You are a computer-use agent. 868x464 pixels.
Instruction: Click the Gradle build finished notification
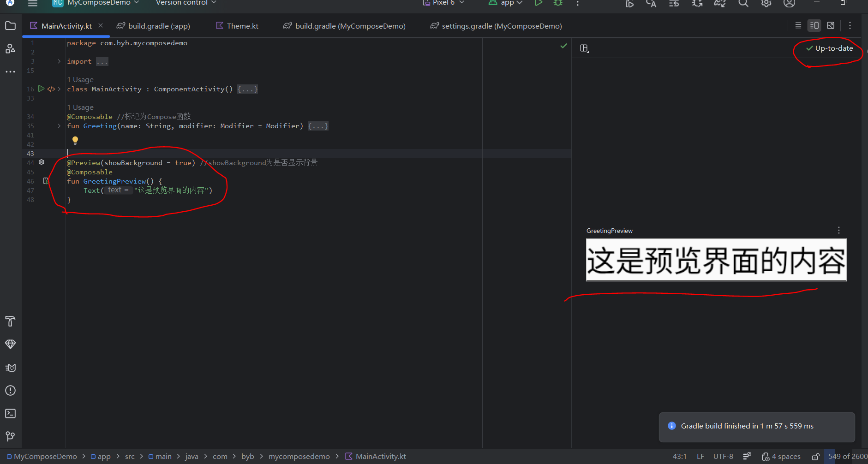[x=757, y=427]
